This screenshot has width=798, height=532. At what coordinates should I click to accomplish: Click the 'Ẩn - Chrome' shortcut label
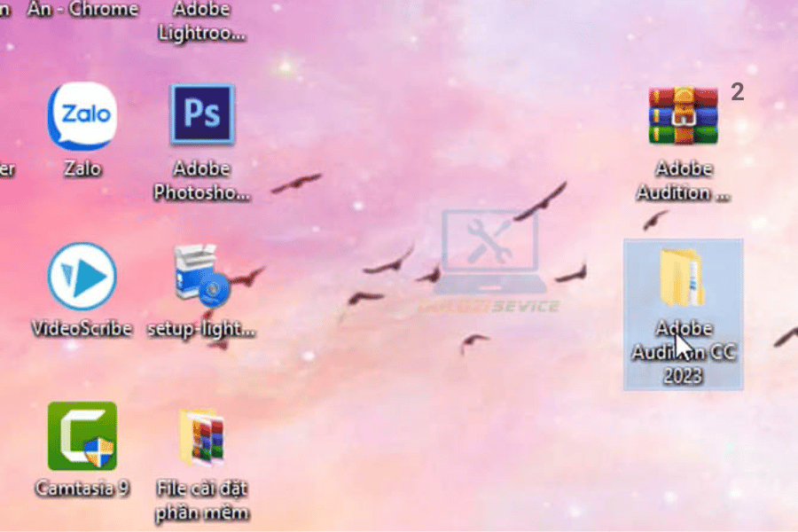[82, 9]
